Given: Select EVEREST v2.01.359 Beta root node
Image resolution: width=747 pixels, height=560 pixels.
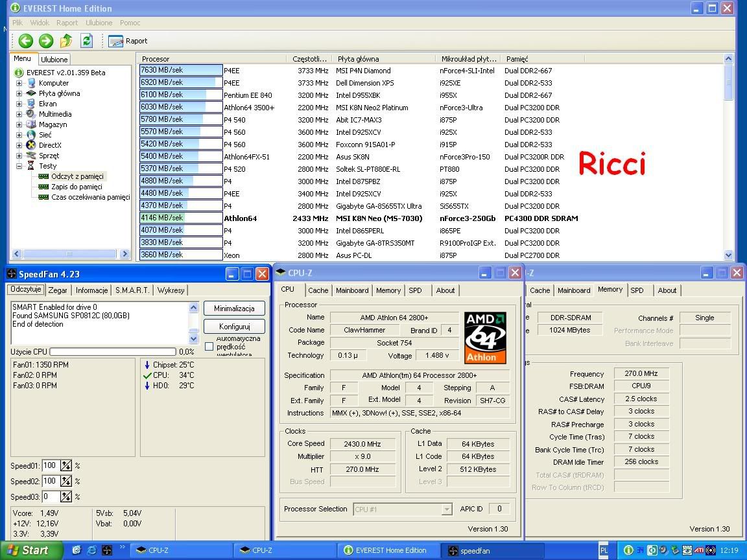Looking at the screenshot, I should [x=65, y=73].
